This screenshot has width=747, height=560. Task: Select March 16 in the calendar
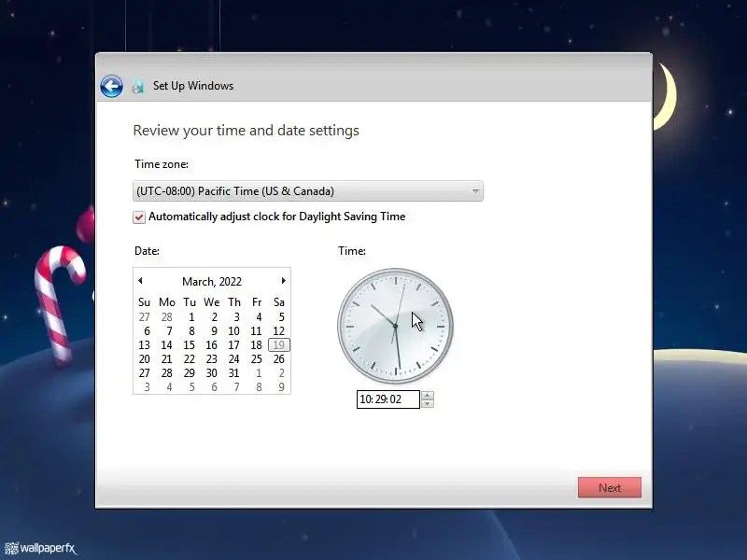click(x=211, y=345)
